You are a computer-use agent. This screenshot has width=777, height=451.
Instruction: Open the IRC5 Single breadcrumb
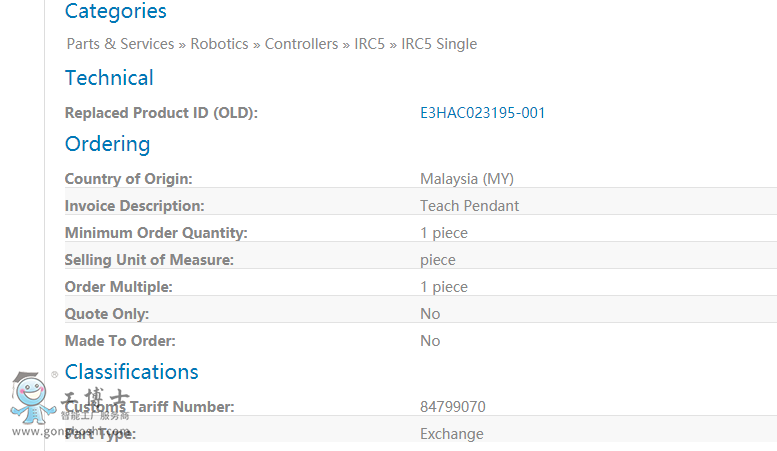coord(439,44)
